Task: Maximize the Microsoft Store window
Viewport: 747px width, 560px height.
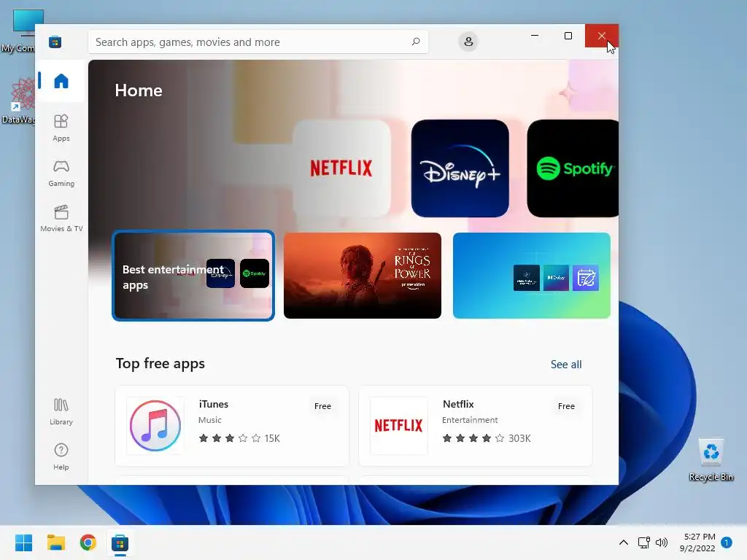Action: click(568, 36)
